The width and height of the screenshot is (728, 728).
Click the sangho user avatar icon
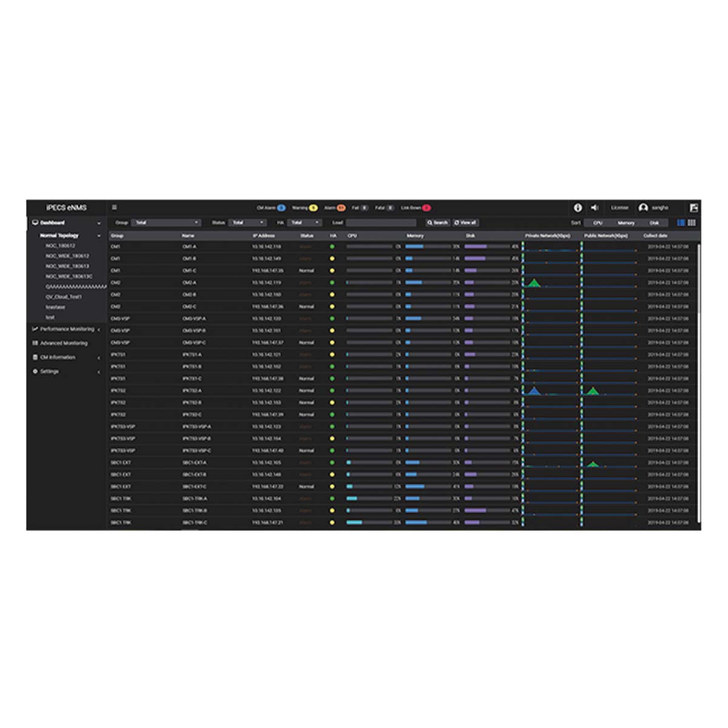click(x=643, y=207)
